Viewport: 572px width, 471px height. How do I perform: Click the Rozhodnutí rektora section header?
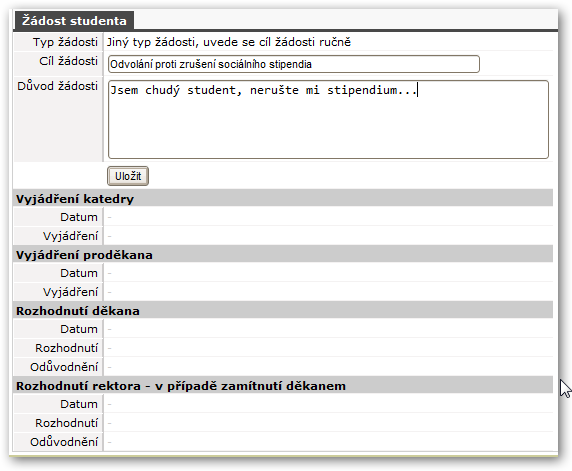(x=283, y=386)
